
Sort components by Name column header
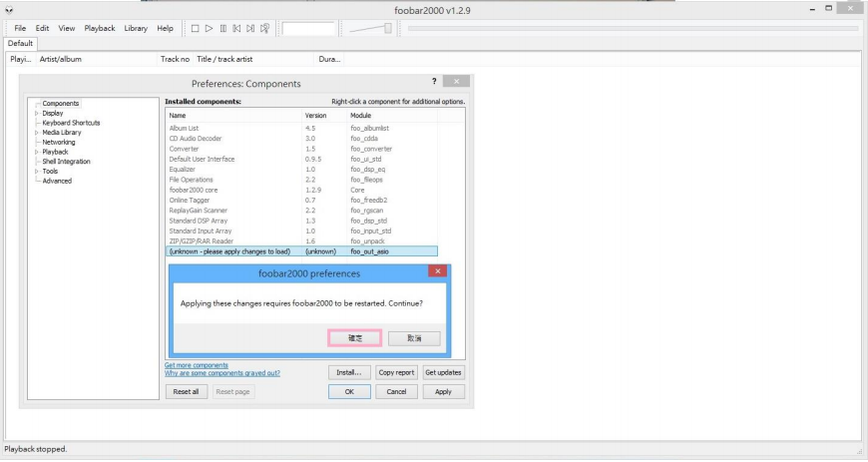pyautogui.click(x=233, y=115)
